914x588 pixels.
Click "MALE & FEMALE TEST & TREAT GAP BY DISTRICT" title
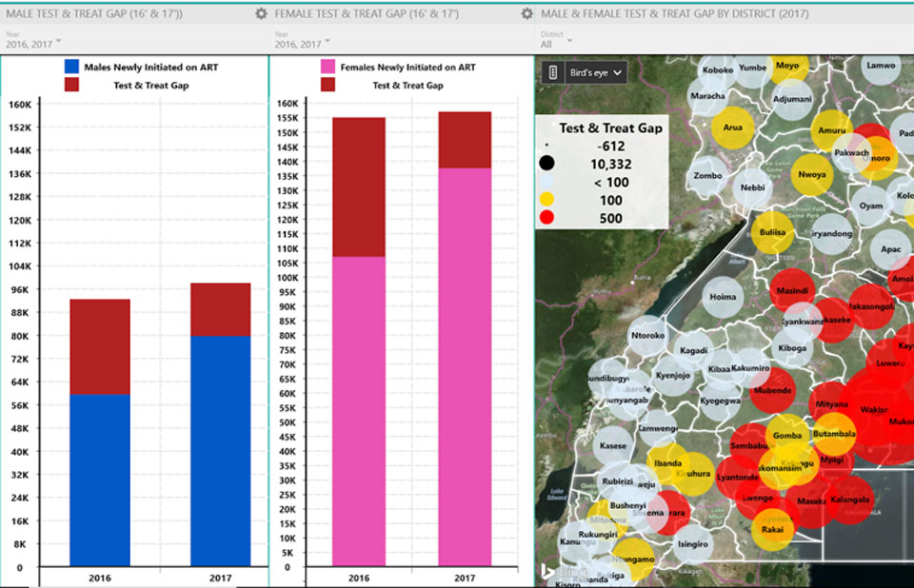tap(674, 13)
